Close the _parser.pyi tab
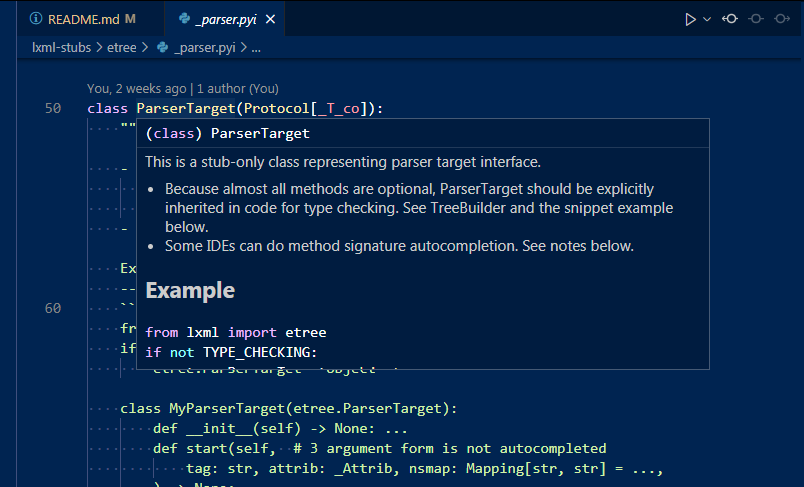The width and height of the screenshot is (804, 487). coord(271,19)
